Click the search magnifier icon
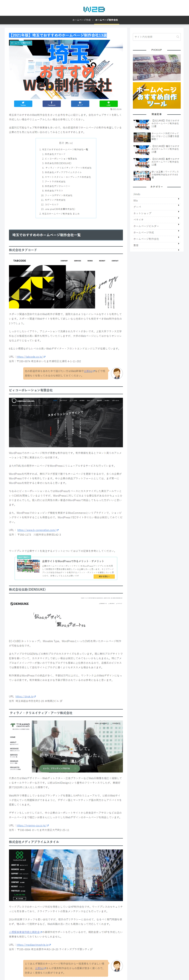The image size is (189, 980). coord(178,37)
